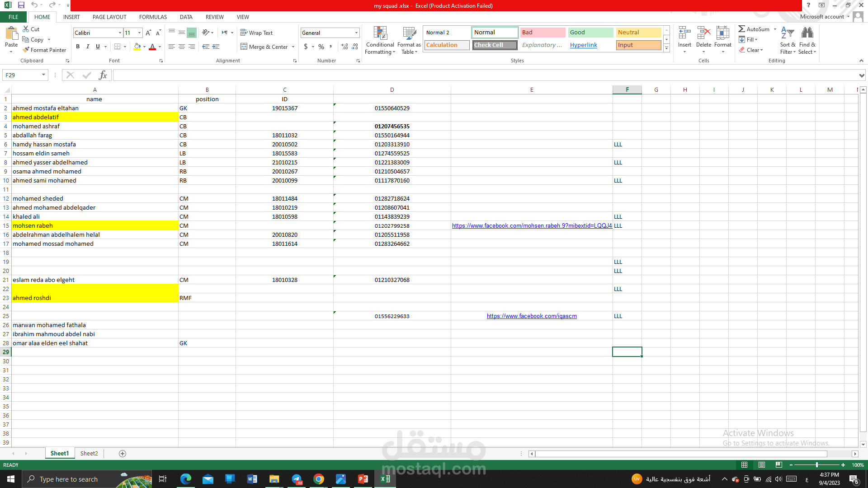Screen dimensions: 868x488
Task: Toggle Middle Align vertical alignment
Action: 182,33
